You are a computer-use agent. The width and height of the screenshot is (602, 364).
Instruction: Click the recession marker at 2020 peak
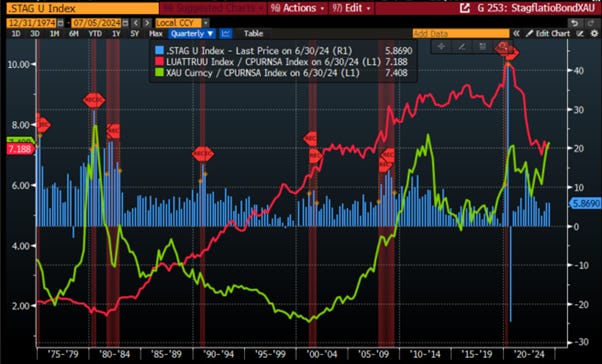pos(508,51)
